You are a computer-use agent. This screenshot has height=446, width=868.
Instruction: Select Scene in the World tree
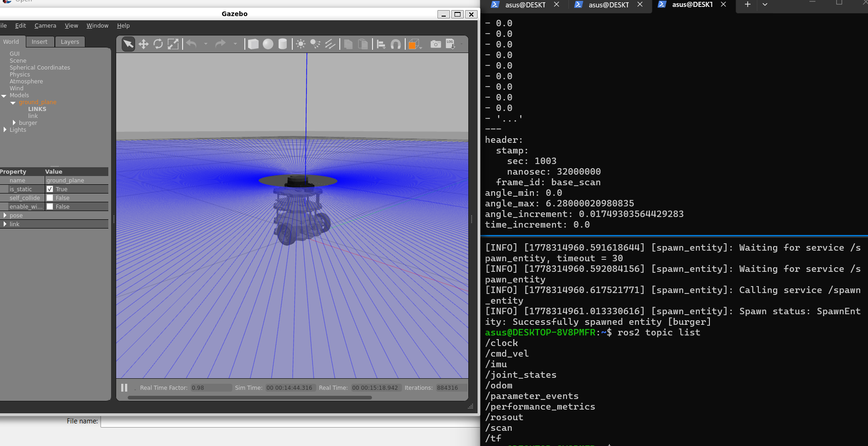pyautogui.click(x=18, y=60)
